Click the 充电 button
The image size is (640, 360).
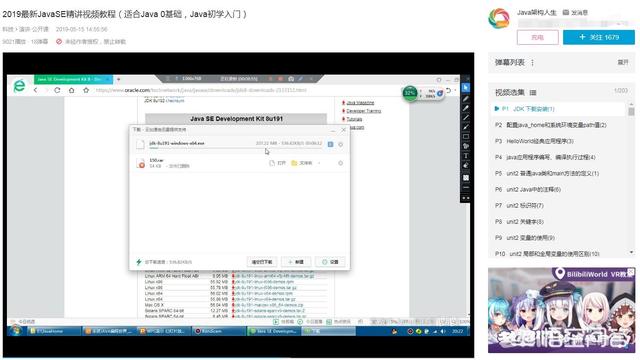point(538,37)
